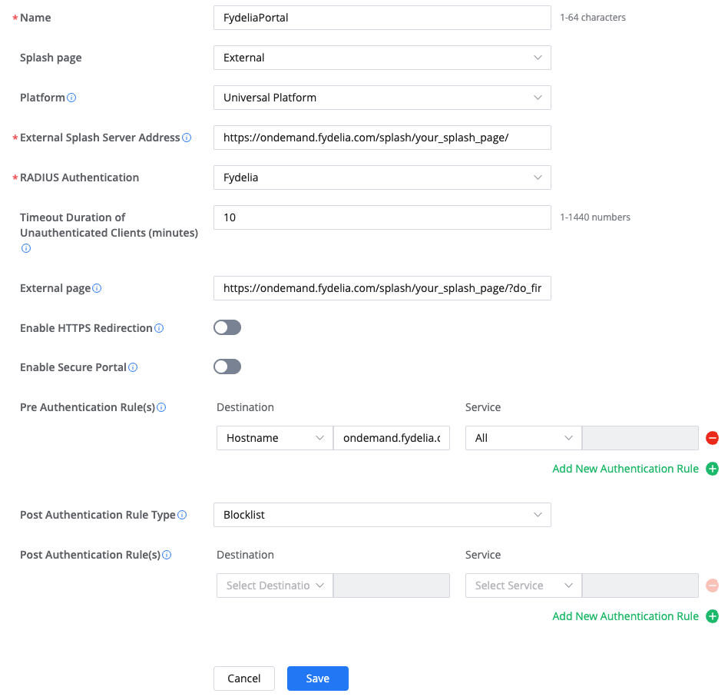Click info icon next to Pre Authentication Rule(s)
728x700 pixels.
coord(161,407)
